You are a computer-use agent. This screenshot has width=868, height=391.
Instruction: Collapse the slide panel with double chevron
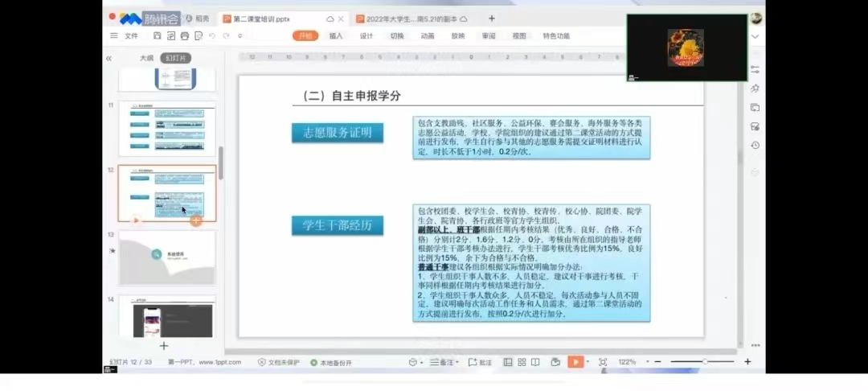pyautogui.click(x=108, y=58)
